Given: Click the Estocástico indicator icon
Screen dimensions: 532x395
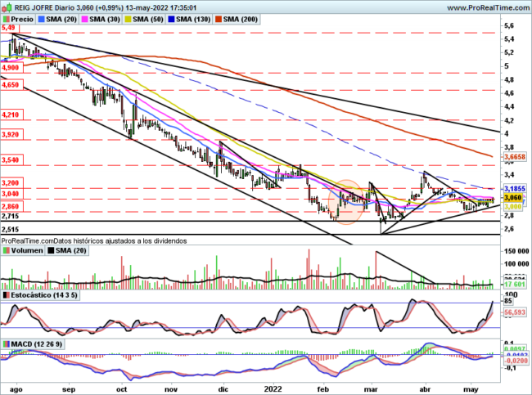Looking at the screenshot, I should click(7, 294).
